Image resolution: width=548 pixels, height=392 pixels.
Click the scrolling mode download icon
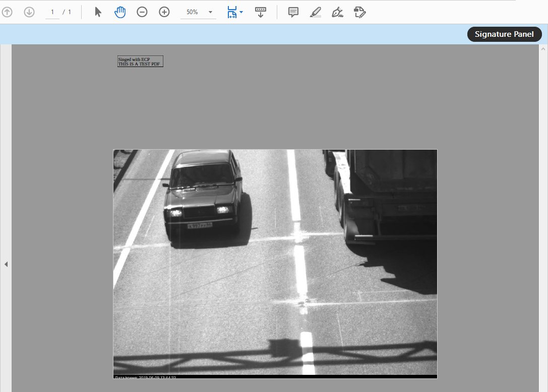tap(260, 12)
